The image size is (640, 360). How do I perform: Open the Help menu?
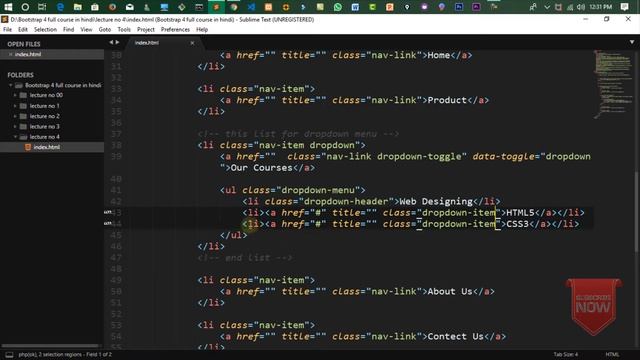tap(202, 29)
